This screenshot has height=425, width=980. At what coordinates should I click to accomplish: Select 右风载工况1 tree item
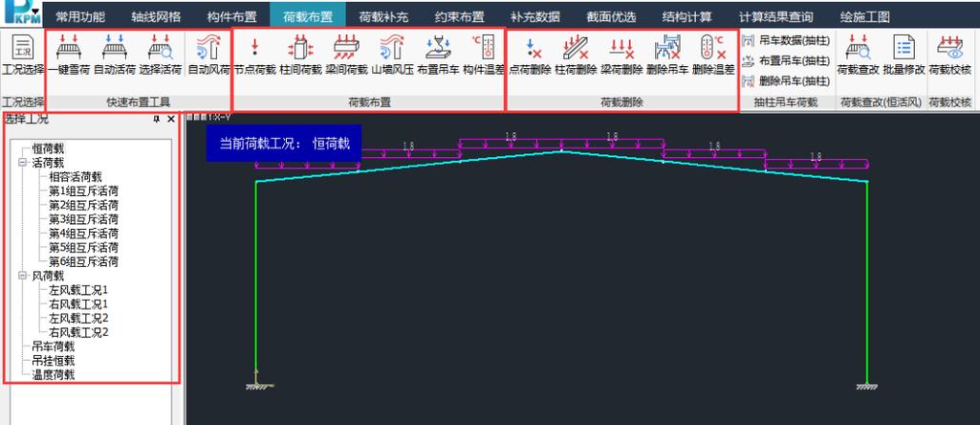78,303
